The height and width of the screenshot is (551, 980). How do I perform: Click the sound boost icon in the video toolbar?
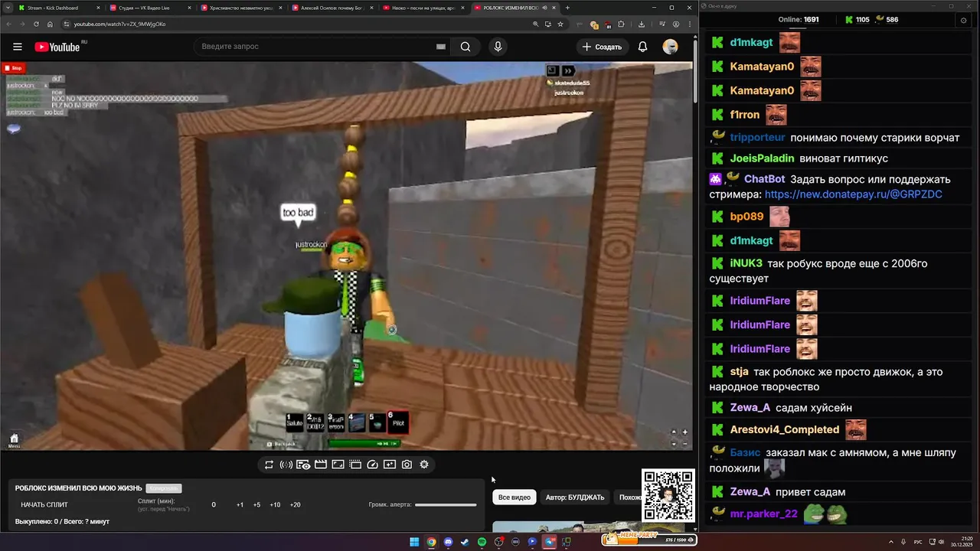(x=286, y=465)
